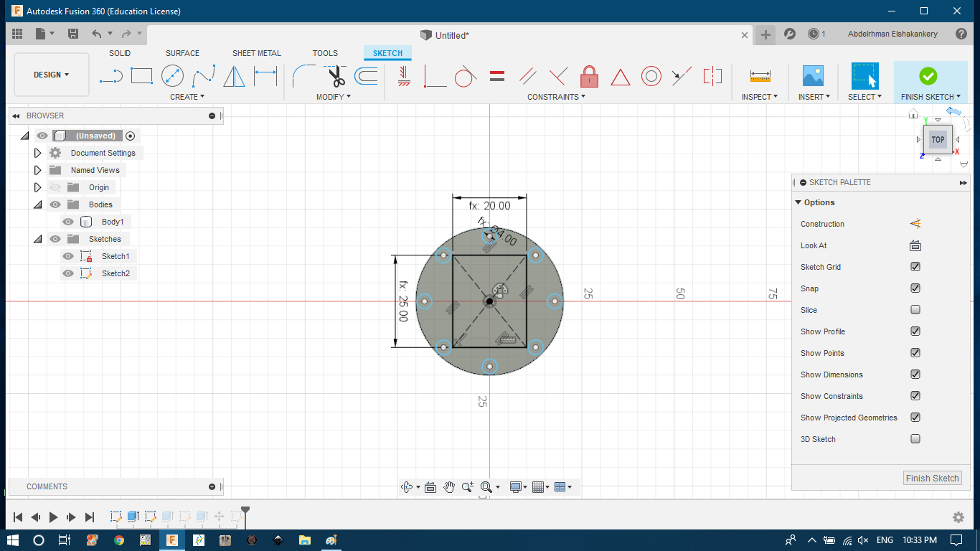Switch to the SURFACE tab
This screenshot has height=551, width=980.
pos(182,53)
